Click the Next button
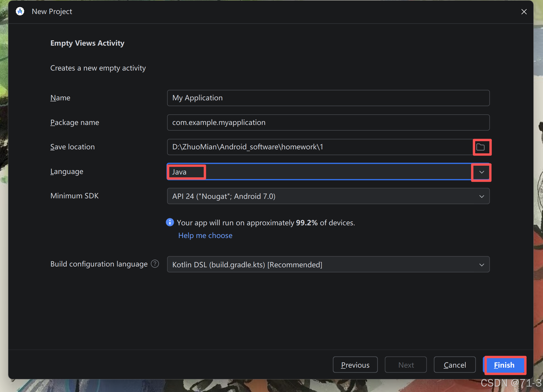Screen dimensions: 543x392 405,365
